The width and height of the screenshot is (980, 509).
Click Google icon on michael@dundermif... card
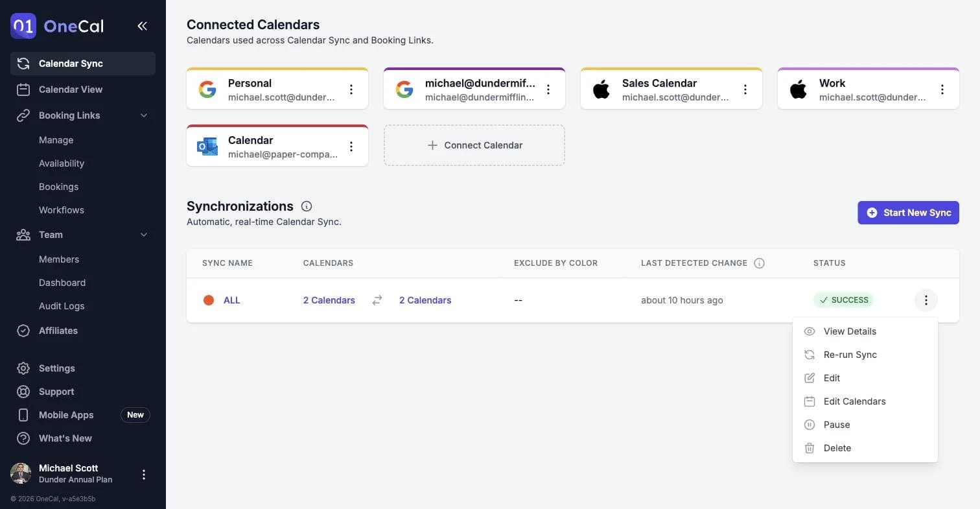click(x=404, y=89)
